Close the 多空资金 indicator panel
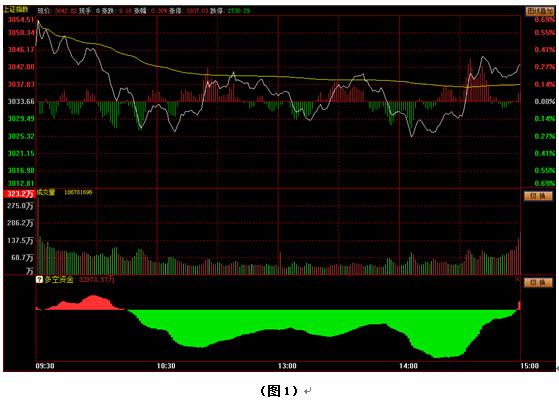 point(517,279)
